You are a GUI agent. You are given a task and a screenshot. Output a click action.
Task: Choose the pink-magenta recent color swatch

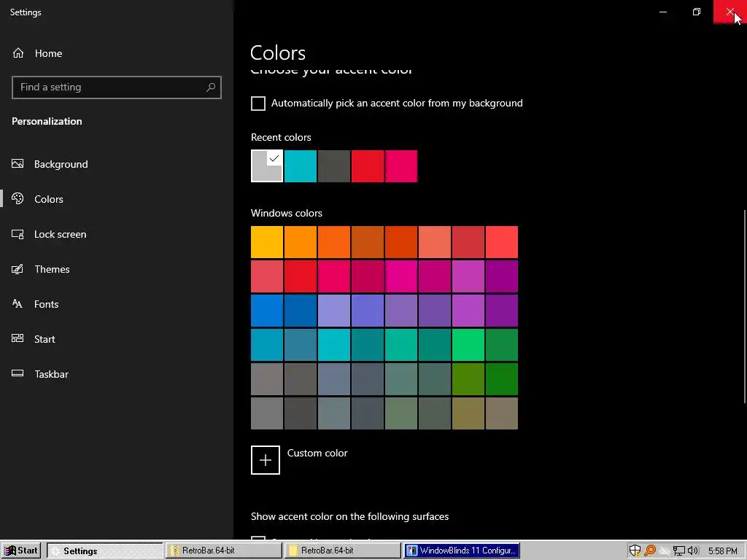click(401, 166)
